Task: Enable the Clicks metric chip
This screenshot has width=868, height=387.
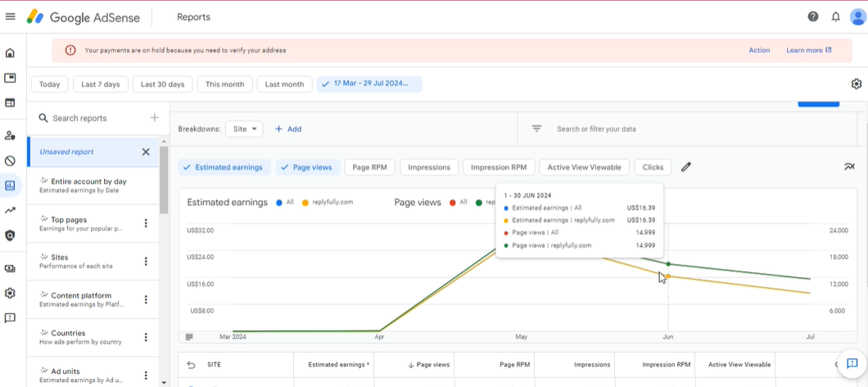Action: click(653, 167)
